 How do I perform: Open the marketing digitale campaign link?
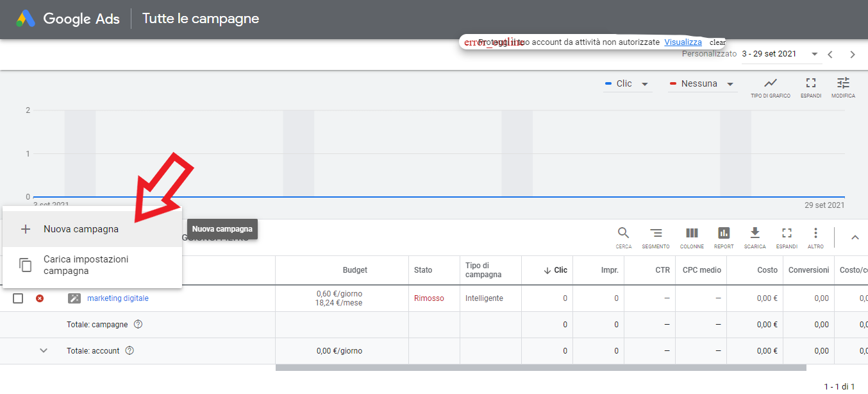118,298
